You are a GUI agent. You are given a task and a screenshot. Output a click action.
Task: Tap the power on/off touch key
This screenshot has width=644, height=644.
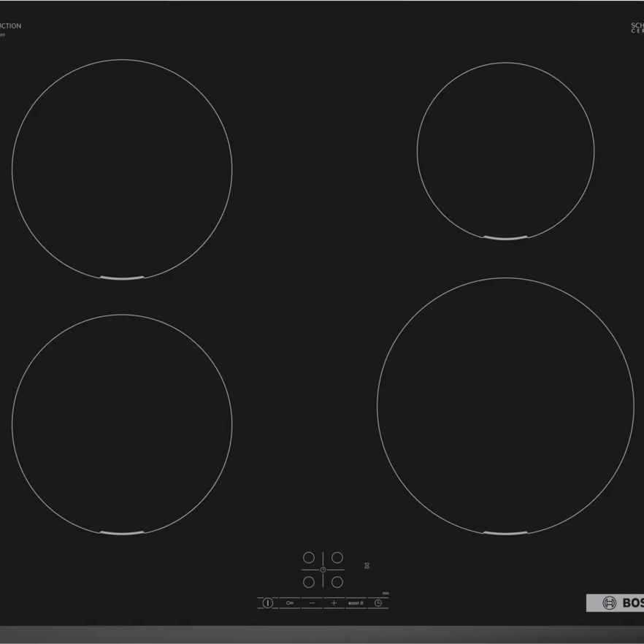click(268, 602)
